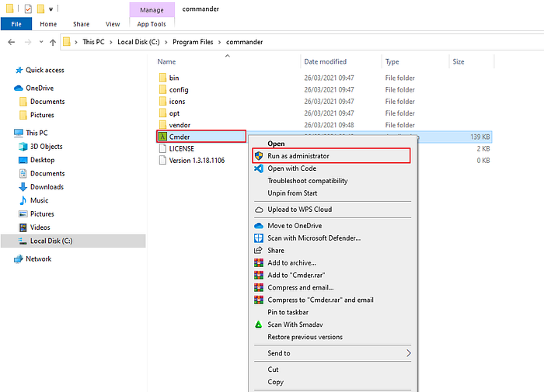
Task: Open the Quick Access Toolbar customize dropdown
Action: (x=51, y=9)
